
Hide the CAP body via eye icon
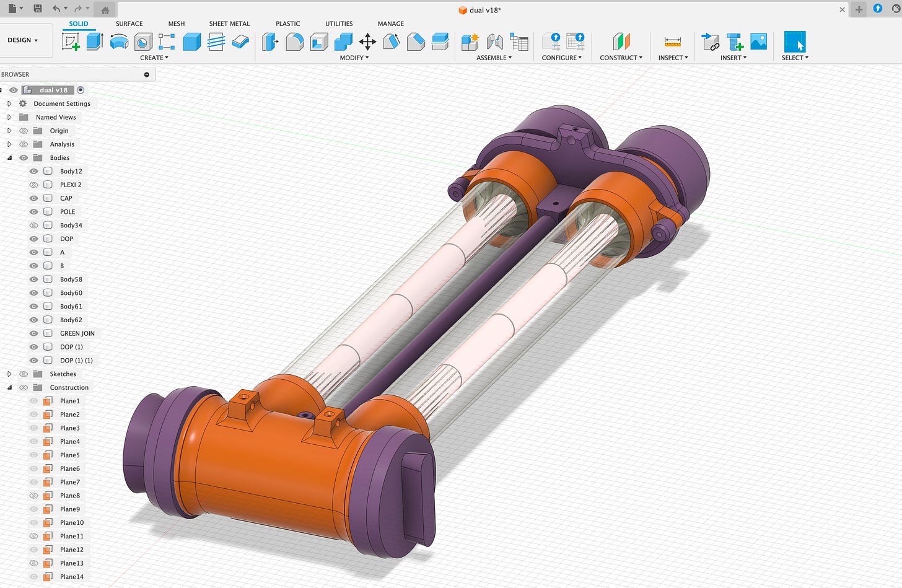(34, 198)
